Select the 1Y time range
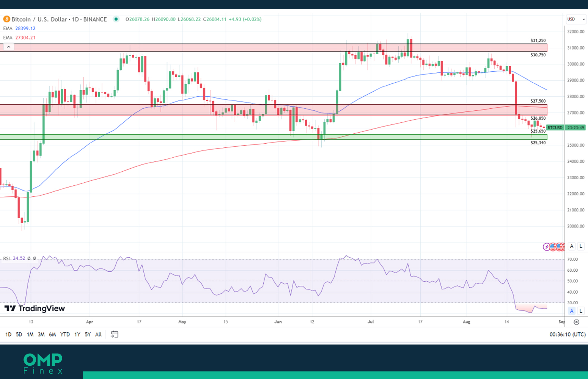The image size is (588, 379). pos(77,334)
